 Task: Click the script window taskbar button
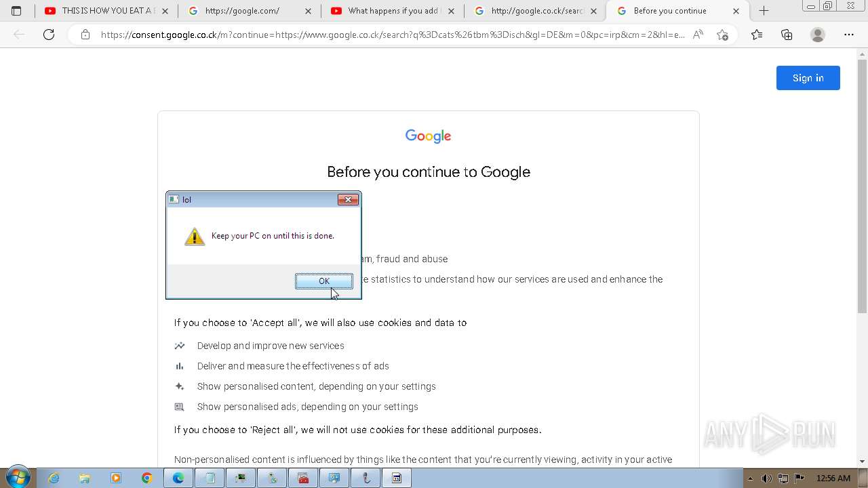[x=397, y=478]
